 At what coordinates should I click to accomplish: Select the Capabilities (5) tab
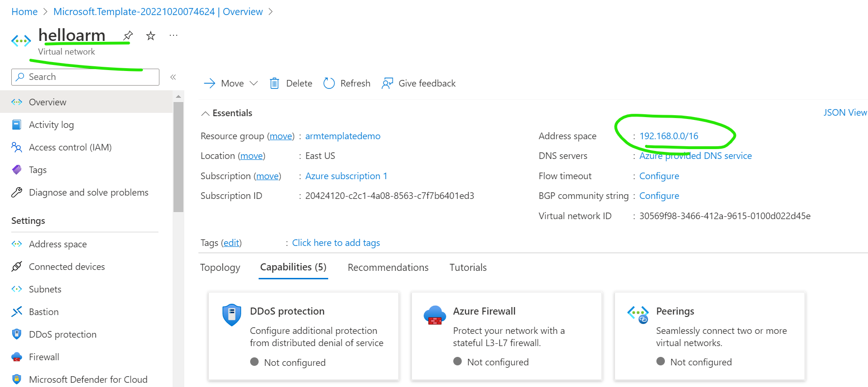tap(293, 267)
